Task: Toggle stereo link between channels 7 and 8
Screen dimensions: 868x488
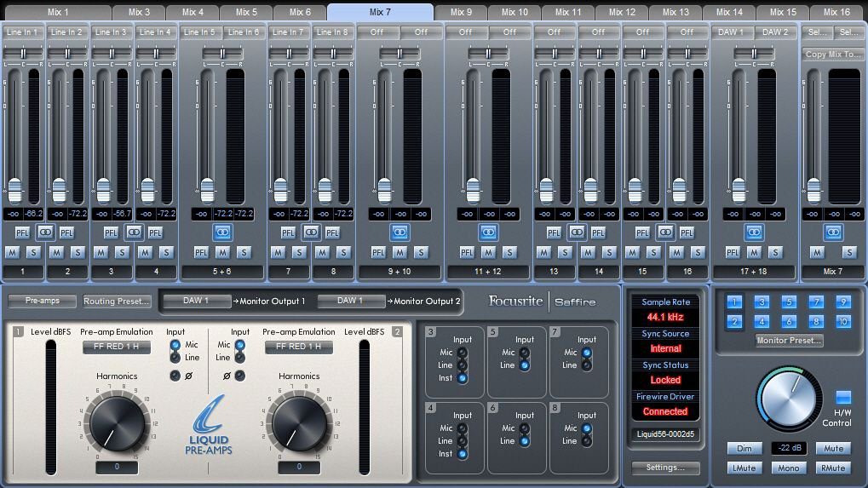Action: click(311, 233)
